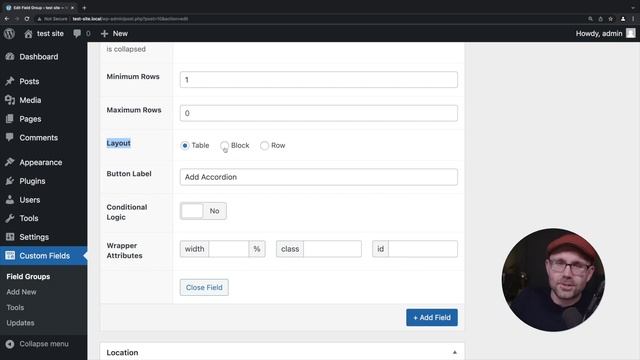Click the Custom Fields grid icon
Screen dimensions: 640x360
[x=10, y=256]
